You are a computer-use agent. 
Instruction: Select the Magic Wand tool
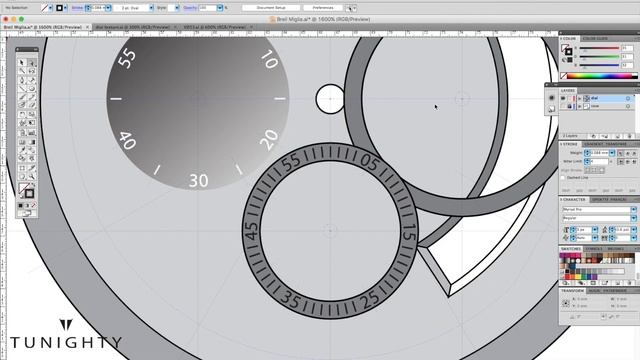tap(22, 71)
